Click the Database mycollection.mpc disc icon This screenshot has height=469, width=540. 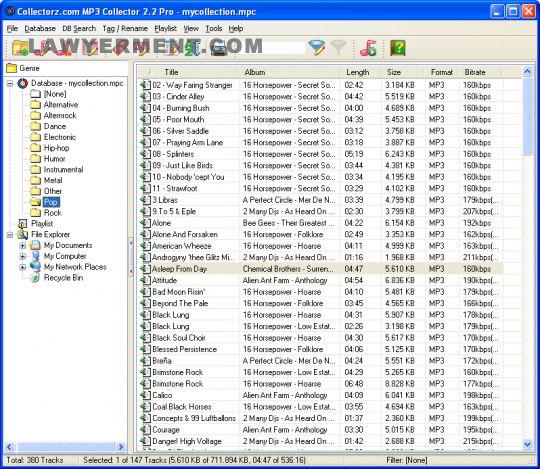(23, 83)
